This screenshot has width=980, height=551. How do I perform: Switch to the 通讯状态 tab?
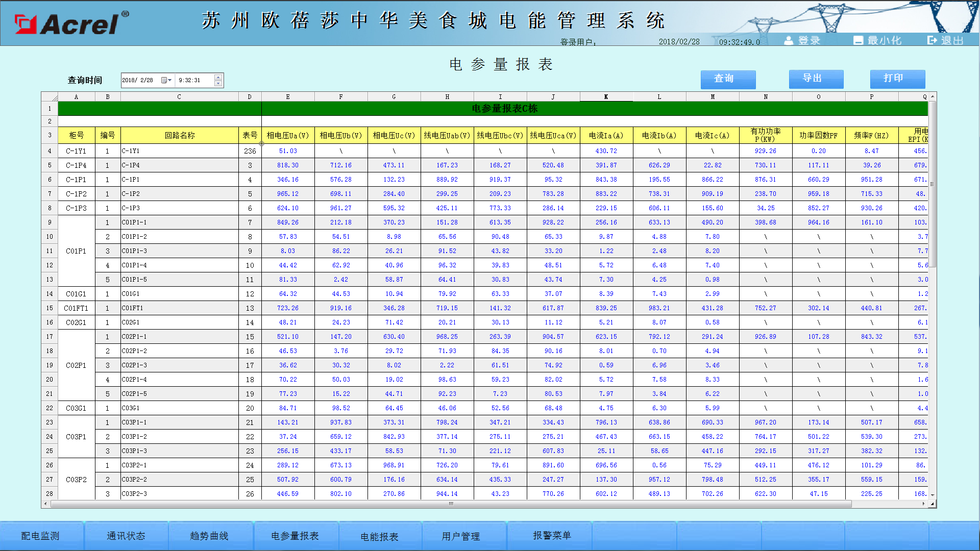(126, 536)
